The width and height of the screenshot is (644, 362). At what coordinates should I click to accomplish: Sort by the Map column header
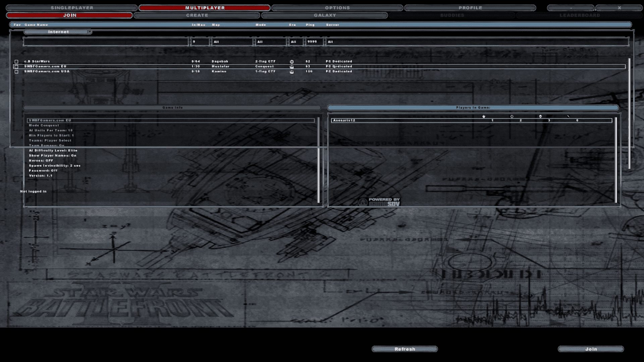coord(216,25)
